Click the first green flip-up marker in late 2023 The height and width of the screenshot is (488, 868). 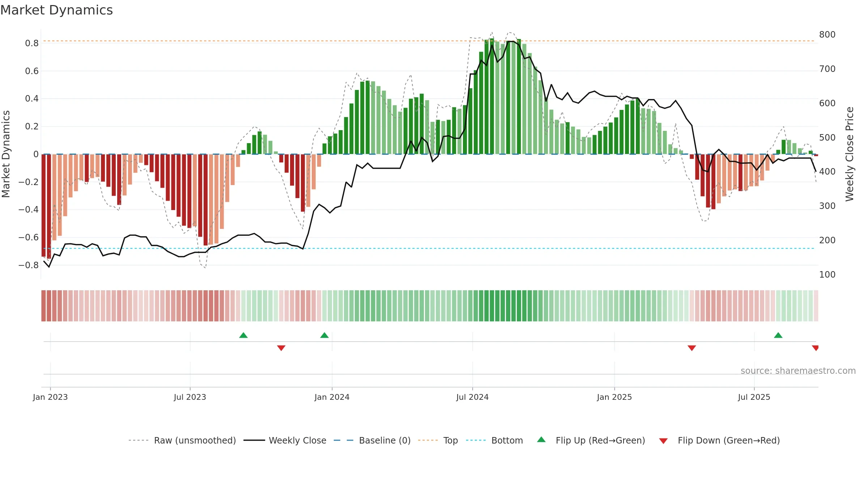[x=243, y=335]
